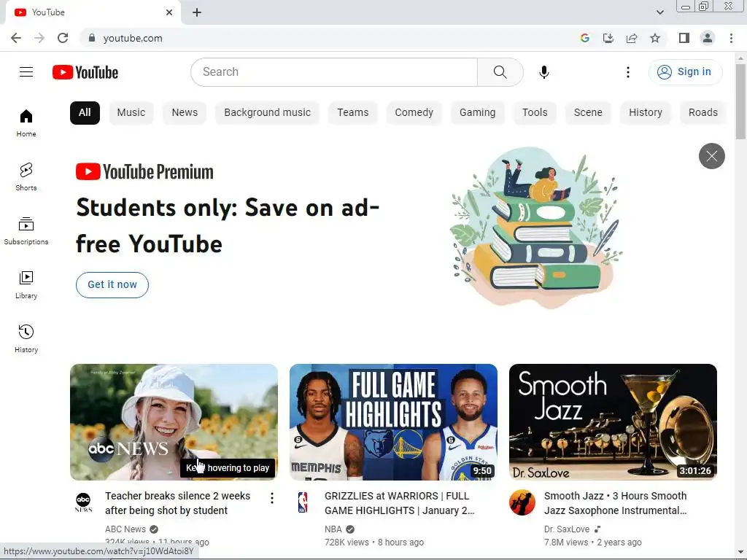Click the YouTube Premium logo
Viewport: 747px width, 560px height.
click(x=145, y=172)
